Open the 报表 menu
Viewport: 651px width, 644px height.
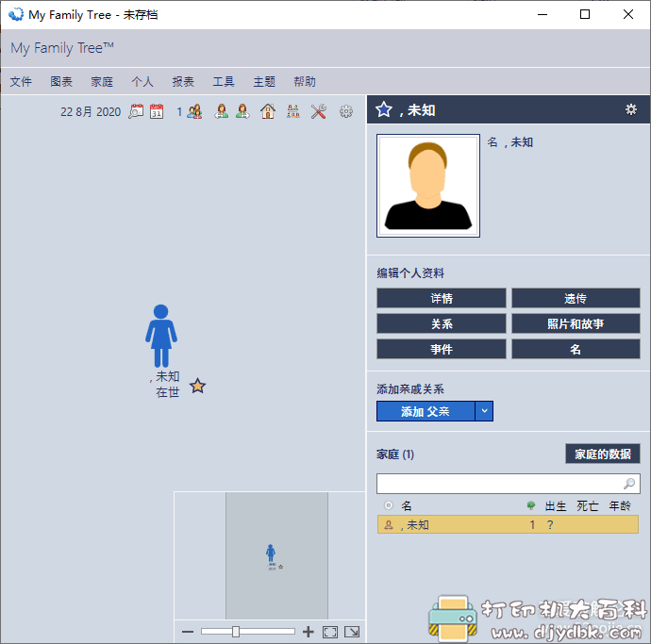[183, 81]
